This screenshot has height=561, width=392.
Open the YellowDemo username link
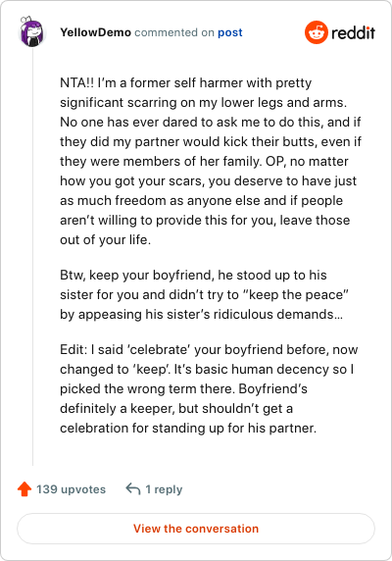[x=95, y=32]
